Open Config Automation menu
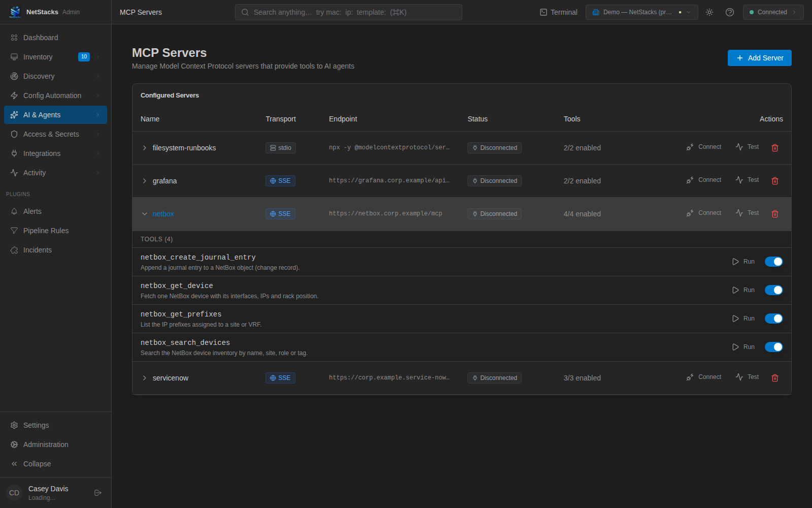 [55, 96]
